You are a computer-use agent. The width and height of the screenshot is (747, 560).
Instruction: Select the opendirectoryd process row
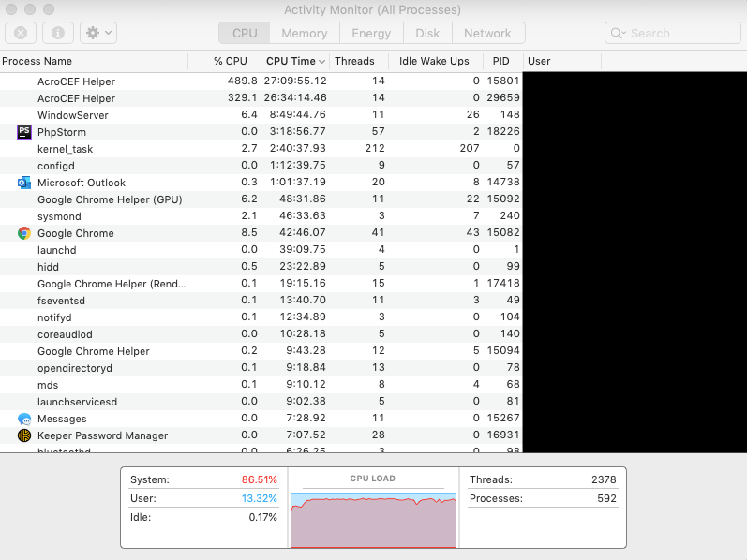261,368
